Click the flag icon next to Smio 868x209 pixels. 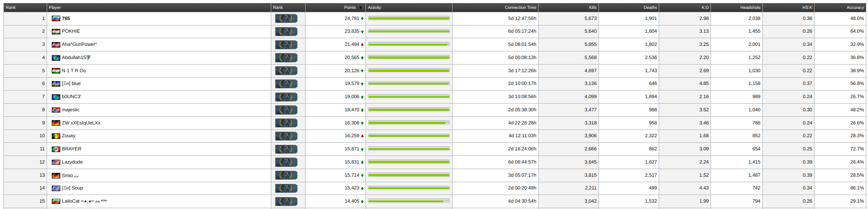tap(56, 175)
